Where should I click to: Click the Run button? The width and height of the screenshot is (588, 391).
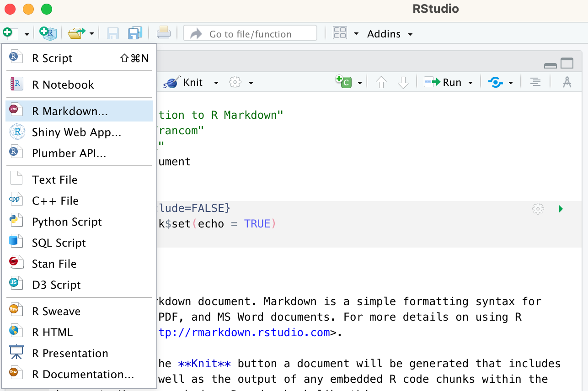click(443, 82)
